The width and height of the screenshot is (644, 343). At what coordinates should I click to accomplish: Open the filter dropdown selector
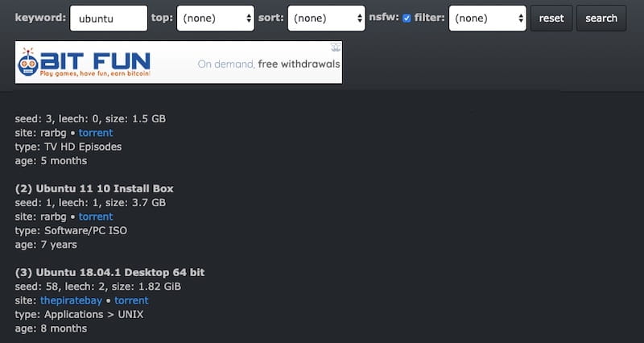(x=488, y=18)
